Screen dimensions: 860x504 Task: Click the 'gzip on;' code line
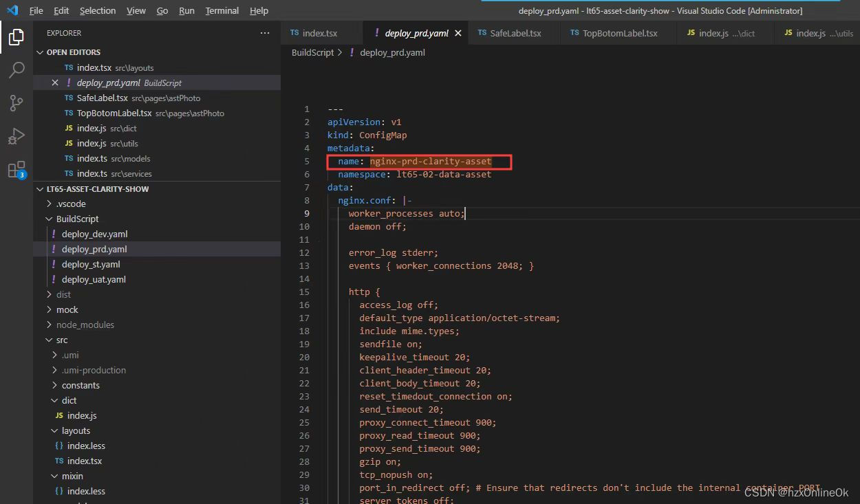[x=380, y=461]
